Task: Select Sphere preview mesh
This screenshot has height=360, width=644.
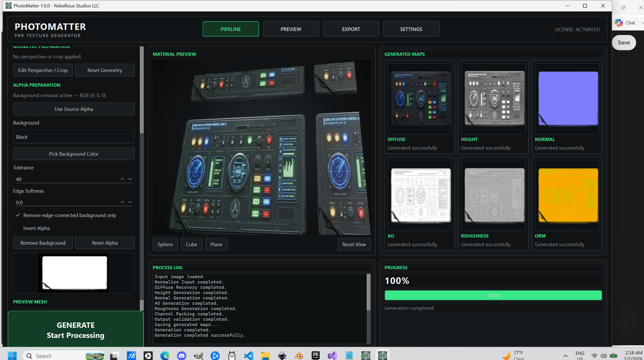Action: coord(165,244)
